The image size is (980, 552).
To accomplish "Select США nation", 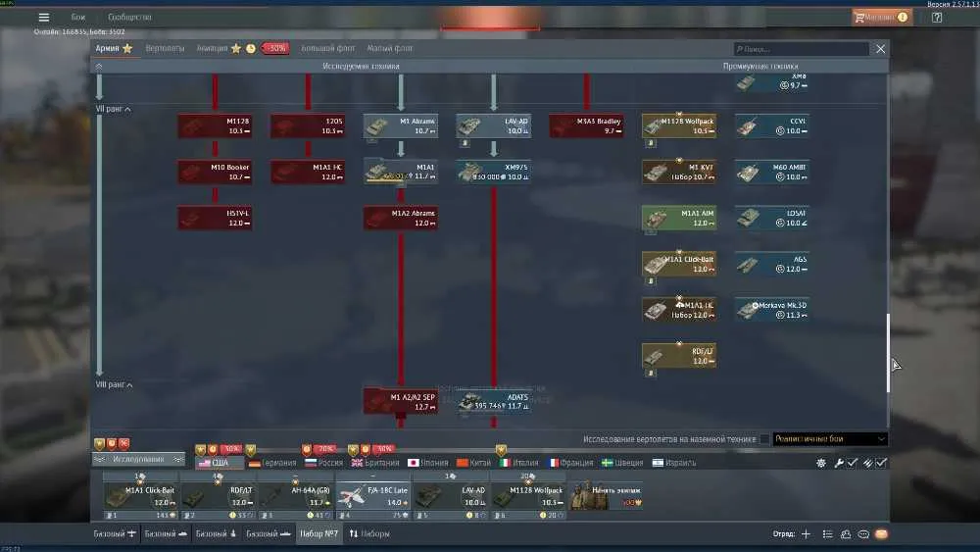I will [219, 463].
